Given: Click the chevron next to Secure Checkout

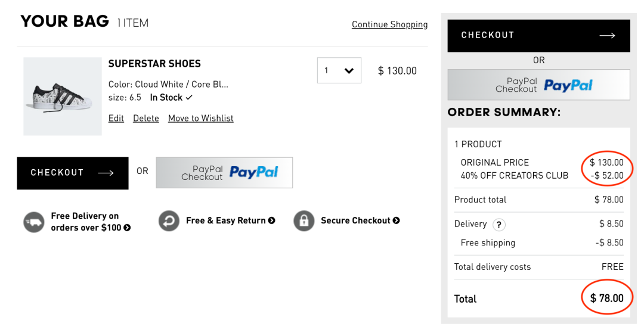Looking at the screenshot, I should [x=396, y=220].
